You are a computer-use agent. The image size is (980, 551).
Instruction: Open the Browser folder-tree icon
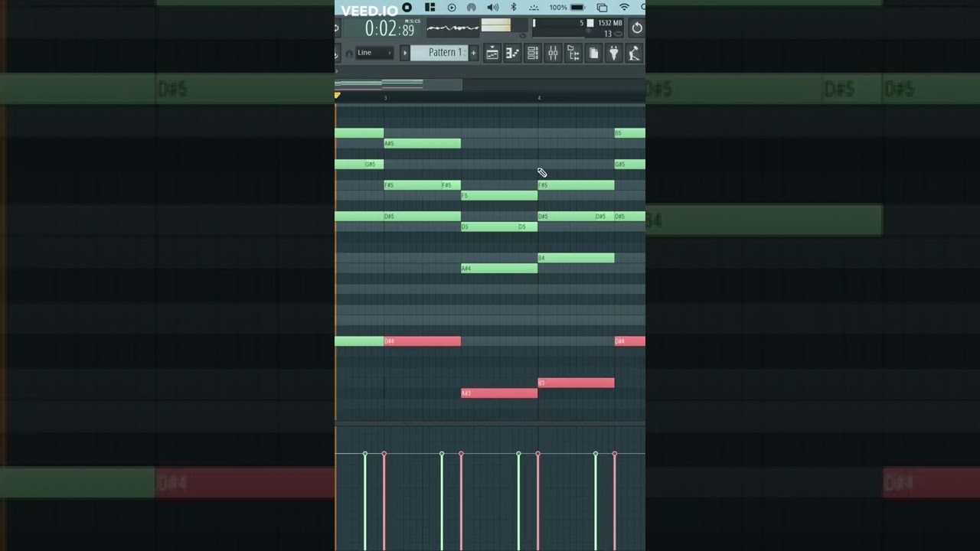click(x=573, y=53)
